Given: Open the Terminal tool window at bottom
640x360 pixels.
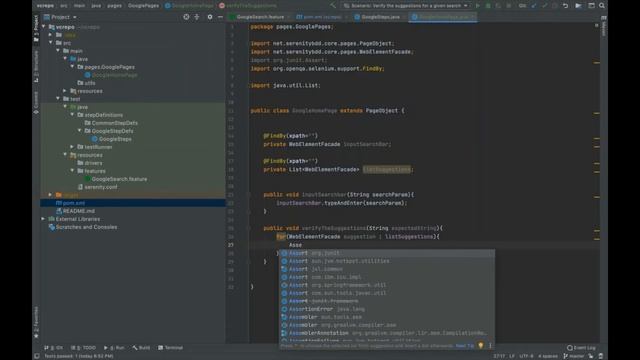Looking at the screenshot, I should [171, 348].
